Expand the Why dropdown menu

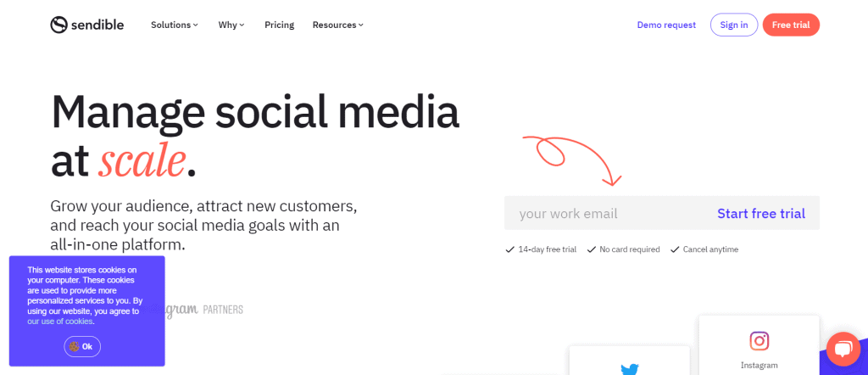[x=231, y=25]
